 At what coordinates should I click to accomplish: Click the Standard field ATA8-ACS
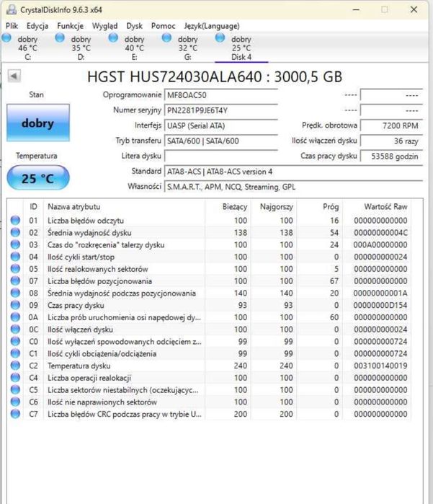294,172
